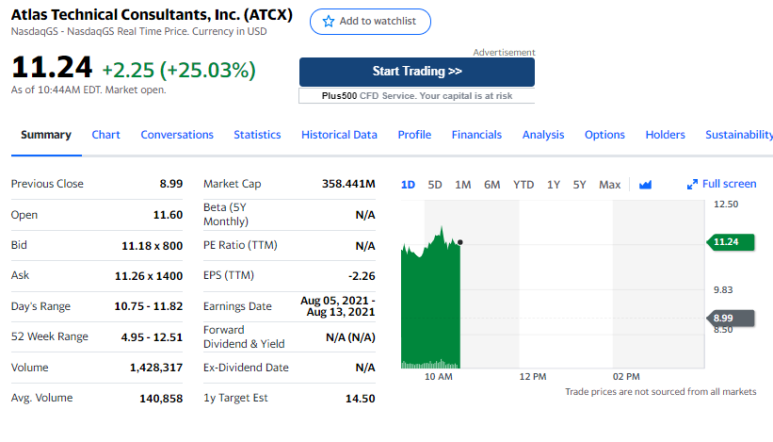Open the chart type area-chart icon
773x442 pixels.
pos(645,185)
